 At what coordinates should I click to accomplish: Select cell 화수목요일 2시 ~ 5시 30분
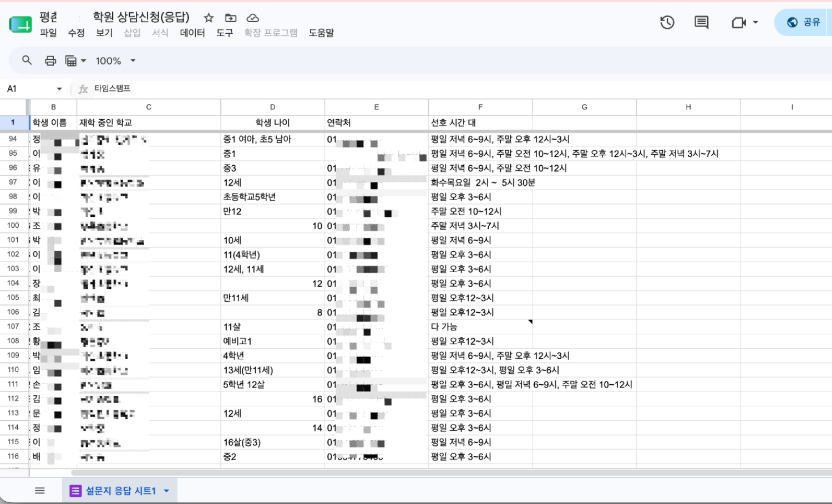tap(480, 182)
